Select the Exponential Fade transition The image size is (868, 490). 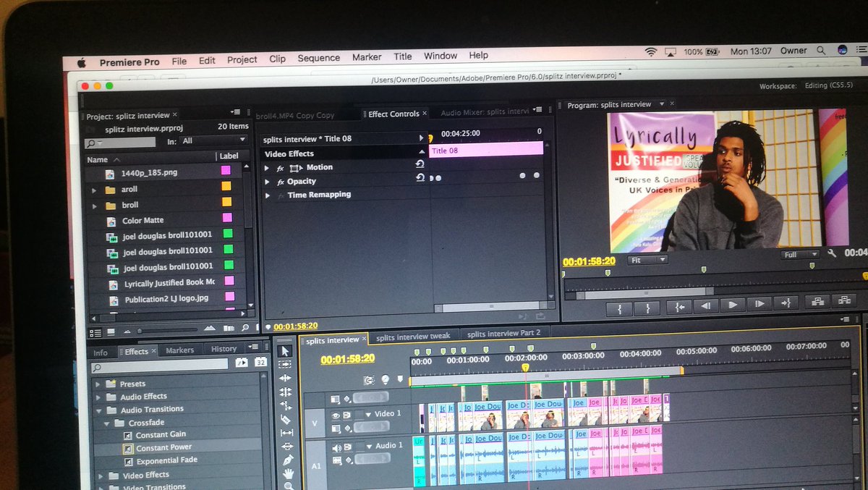[166, 460]
